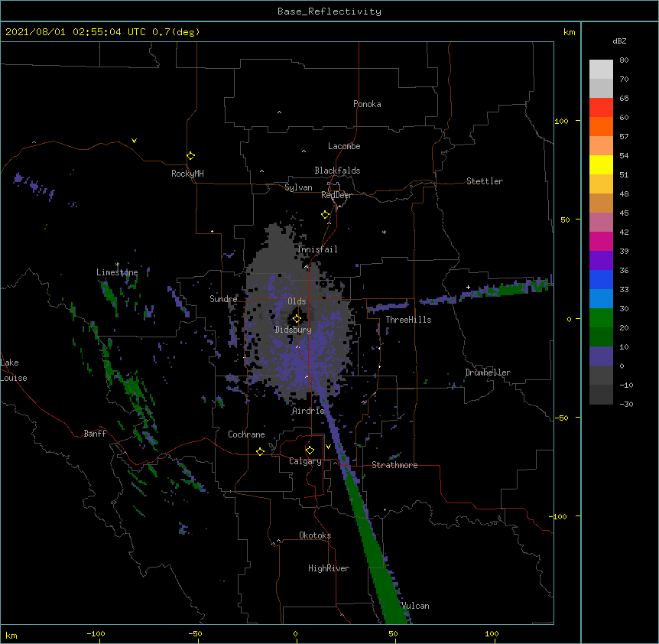Click the white asterisk above Limestone label
Viewport: 659px width, 644px height.
pos(117,265)
